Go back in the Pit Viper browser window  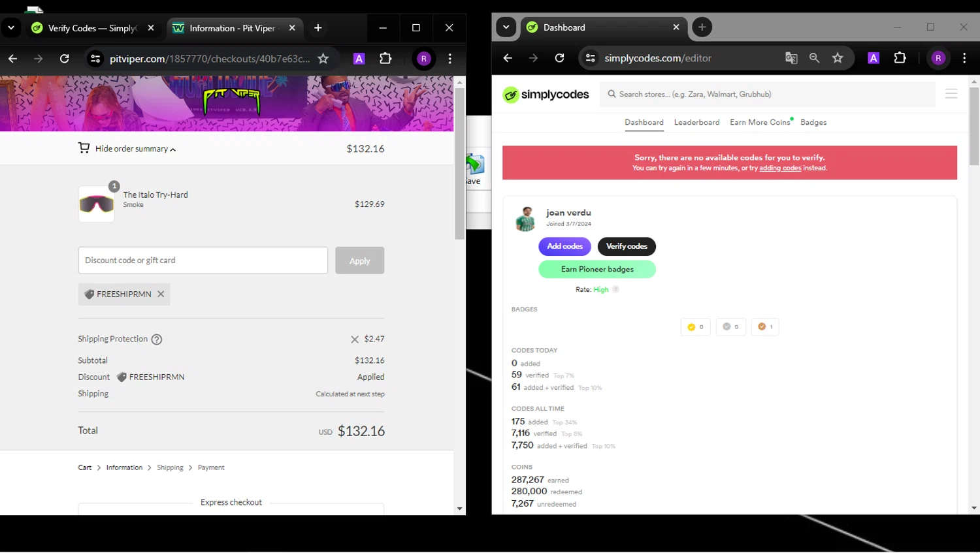[x=12, y=59]
